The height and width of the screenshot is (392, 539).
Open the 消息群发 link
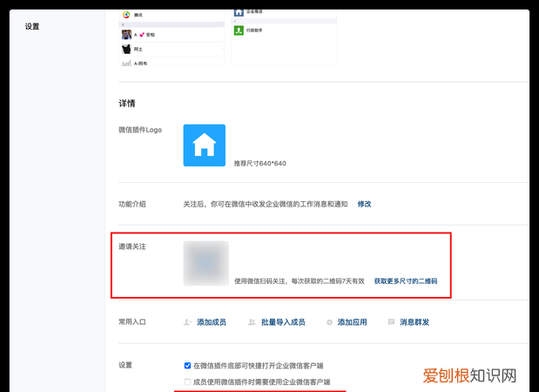414,322
